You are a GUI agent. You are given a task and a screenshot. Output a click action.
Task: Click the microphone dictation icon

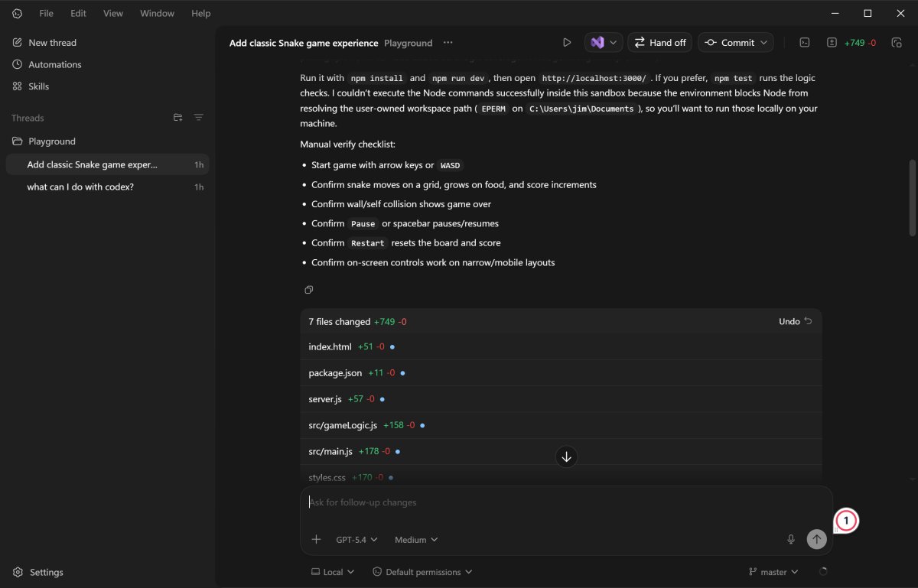tap(791, 539)
